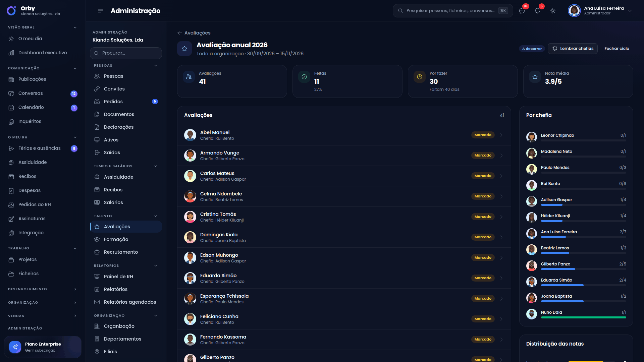The image size is (644, 362).
Task: Click the Orby logo icon
Action: pos(11,11)
